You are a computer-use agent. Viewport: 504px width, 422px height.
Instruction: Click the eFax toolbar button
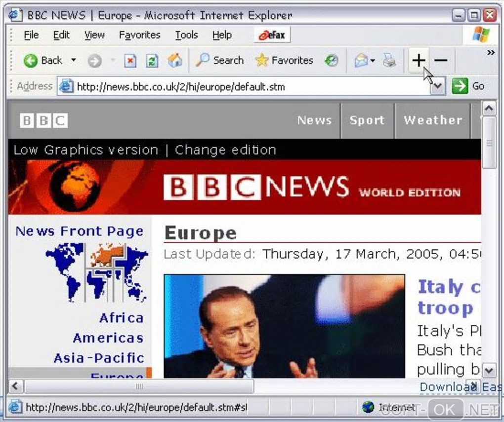click(x=272, y=35)
